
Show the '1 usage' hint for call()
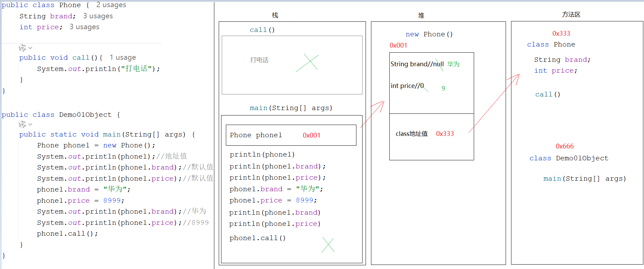pyautogui.click(x=122, y=57)
